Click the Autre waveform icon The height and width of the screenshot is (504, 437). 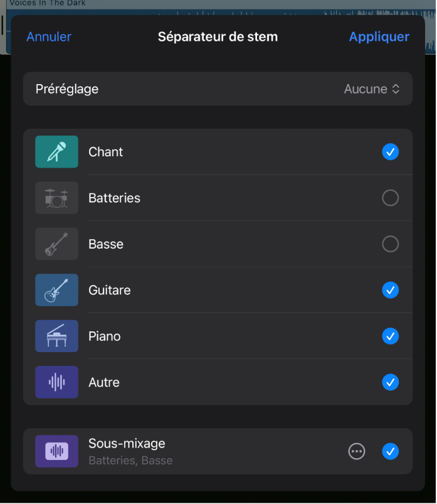click(57, 382)
